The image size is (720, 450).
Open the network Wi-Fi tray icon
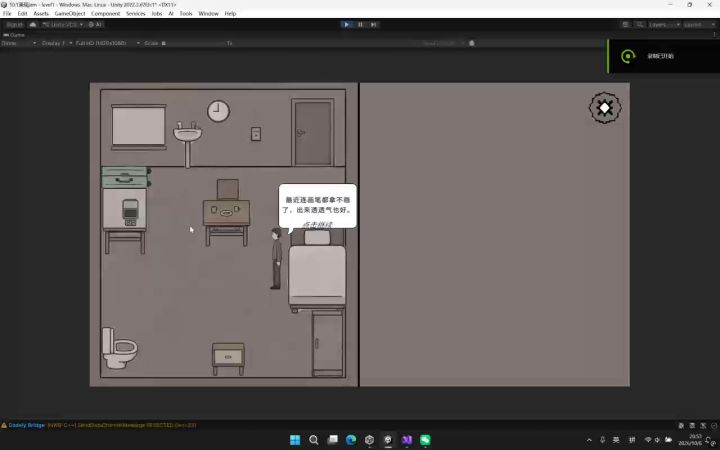click(x=647, y=440)
